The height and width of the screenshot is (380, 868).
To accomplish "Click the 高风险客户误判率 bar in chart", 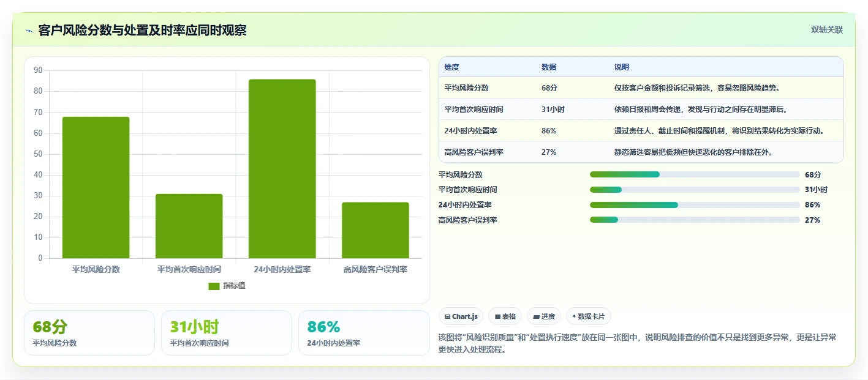I will click(x=376, y=230).
